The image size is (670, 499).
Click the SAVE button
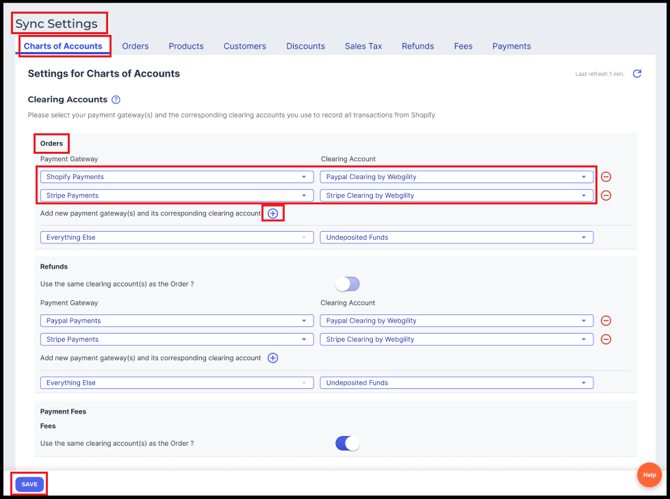click(x=29, y=484)
